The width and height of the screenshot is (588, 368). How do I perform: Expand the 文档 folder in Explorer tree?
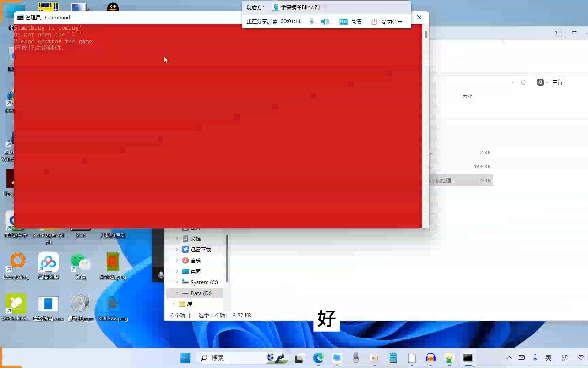177,239
